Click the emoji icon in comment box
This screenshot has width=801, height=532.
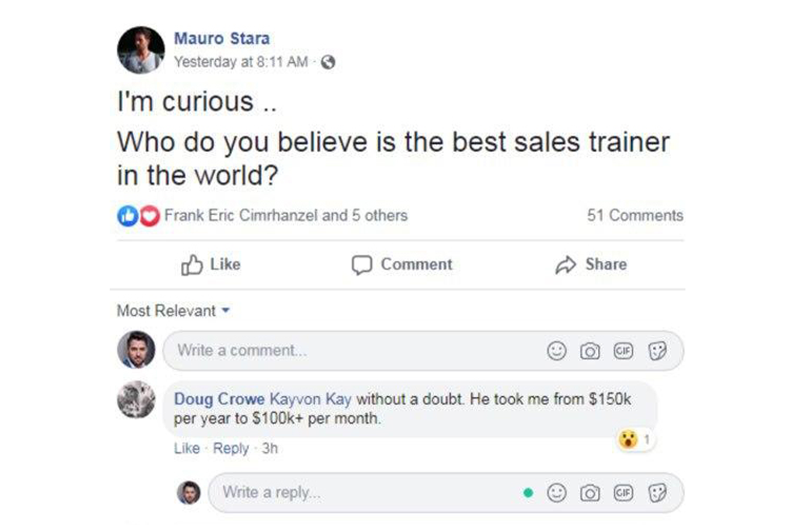pos(557,351)
